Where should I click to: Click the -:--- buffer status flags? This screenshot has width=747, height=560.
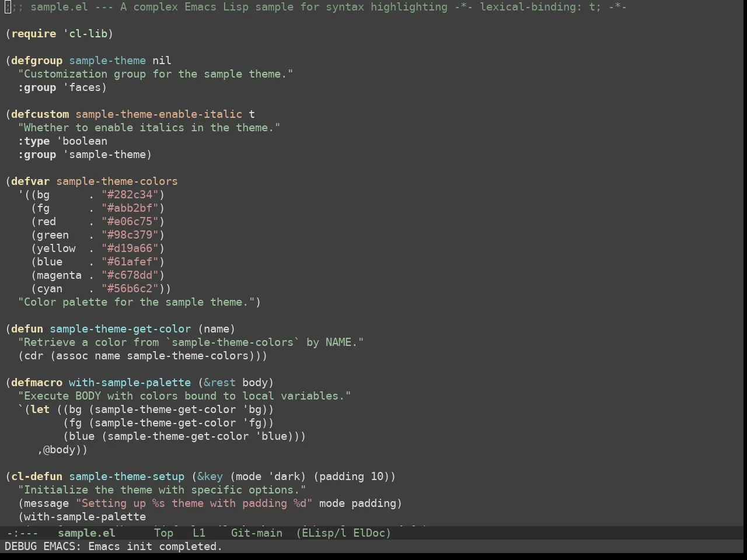click(x=22, y=533)
